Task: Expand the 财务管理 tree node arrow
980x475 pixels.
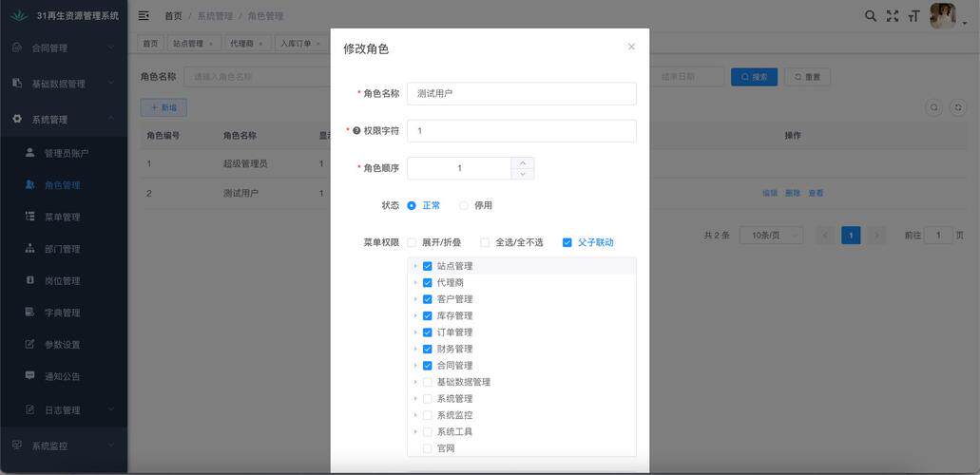Action: [415, 349]
